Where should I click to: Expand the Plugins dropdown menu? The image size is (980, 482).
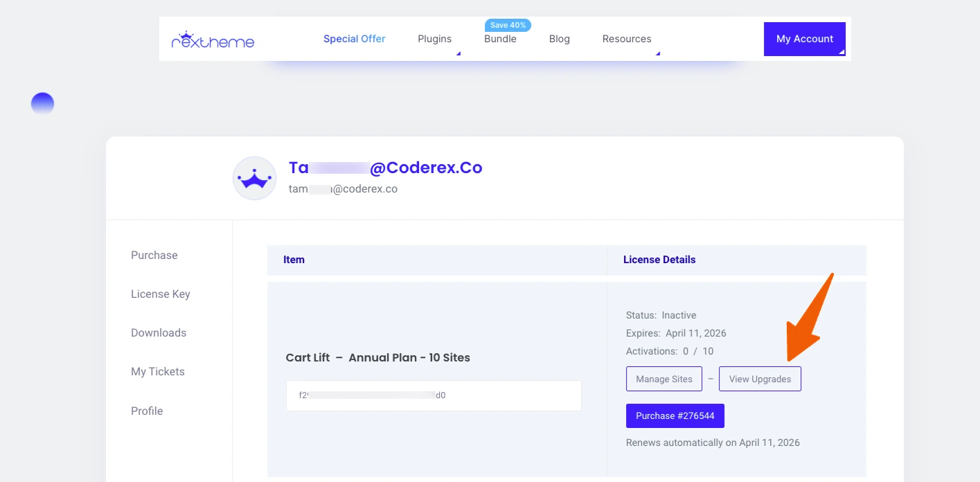click(x=435, y=39)
